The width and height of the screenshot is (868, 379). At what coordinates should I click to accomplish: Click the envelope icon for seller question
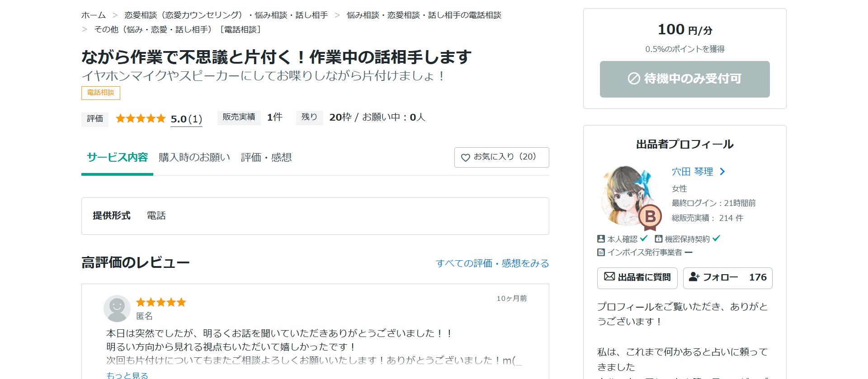pos(609,276)
